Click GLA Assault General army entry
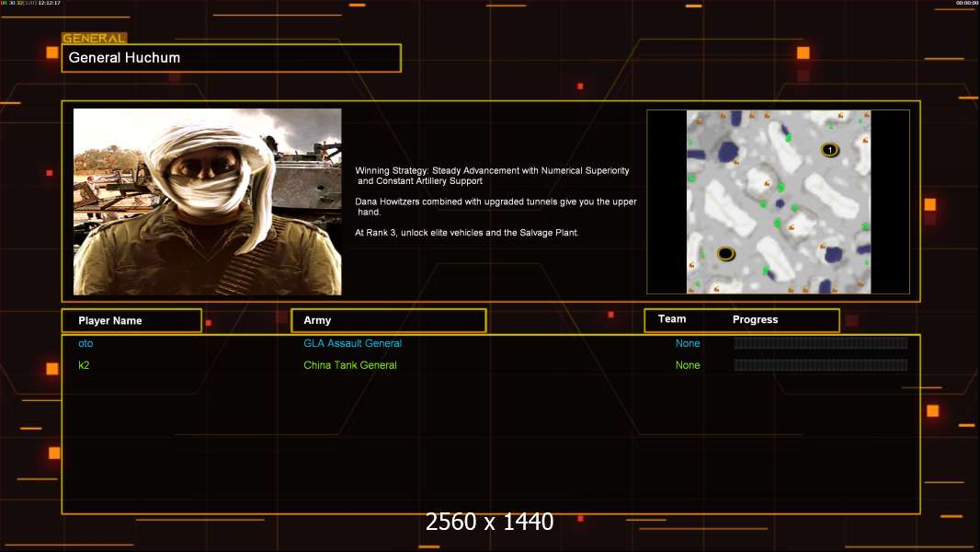This screenshot has height=552, width=980. coord(352,343)
